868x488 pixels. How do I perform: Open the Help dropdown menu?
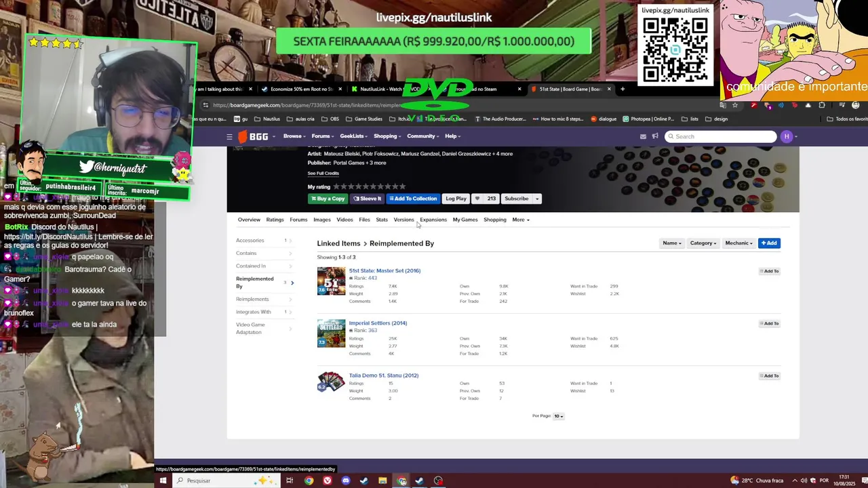click(452, 136)
